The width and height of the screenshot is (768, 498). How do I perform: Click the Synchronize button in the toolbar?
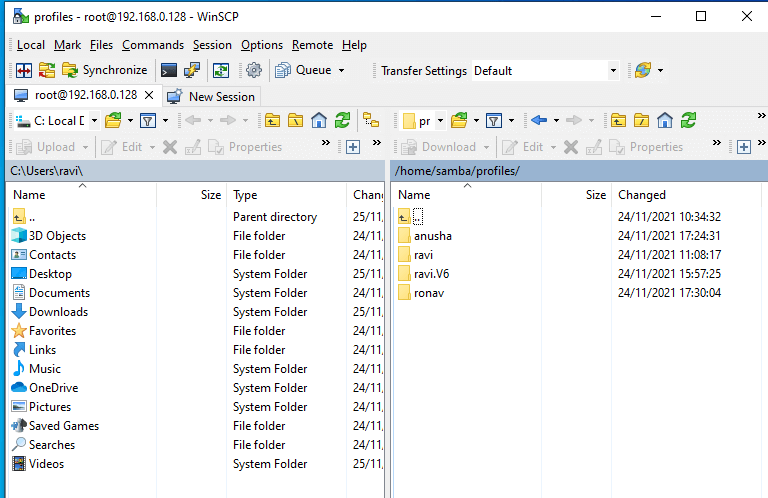[x=104, y=70]
